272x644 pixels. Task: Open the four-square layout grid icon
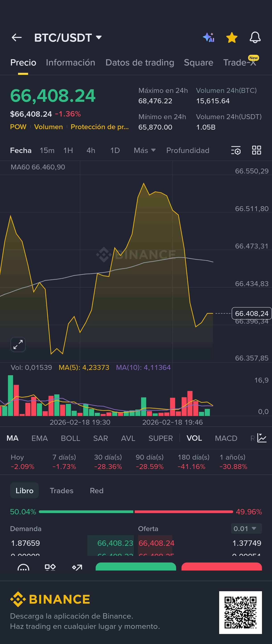(x=256, y=150)
